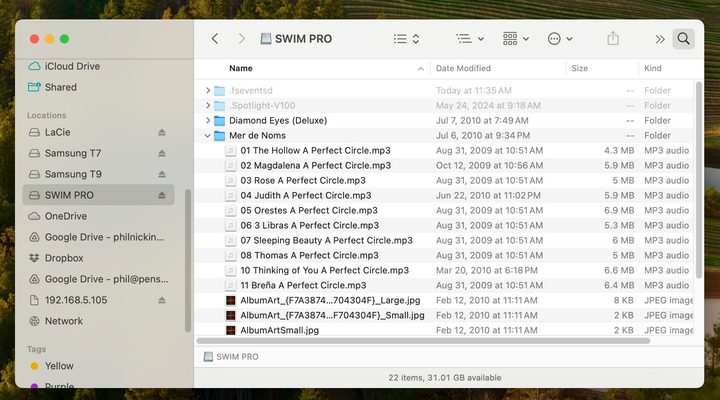
Task: Click the Yellow tag label
Action: pyautogui.click(x=59, y=366)
